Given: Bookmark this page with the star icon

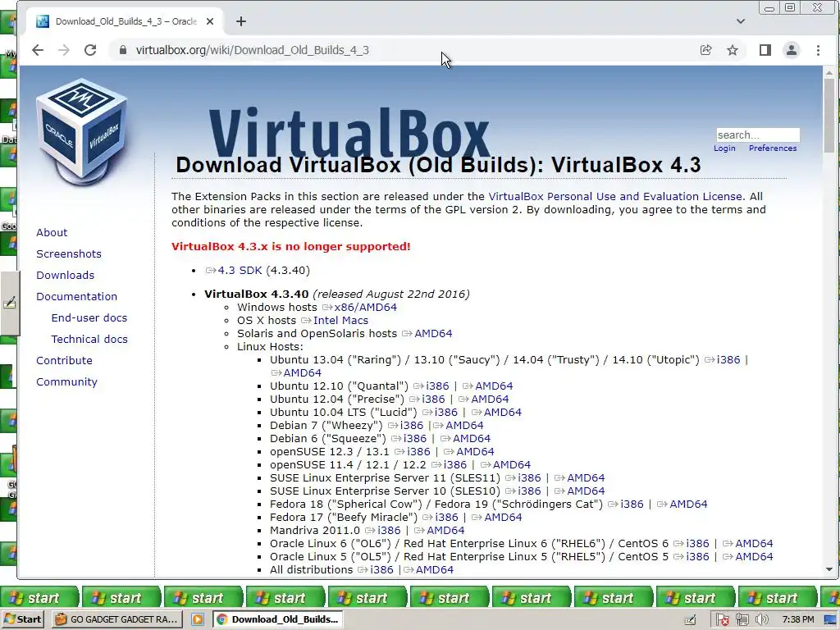Looking at the screenshot, I should [x=733, y=50].
